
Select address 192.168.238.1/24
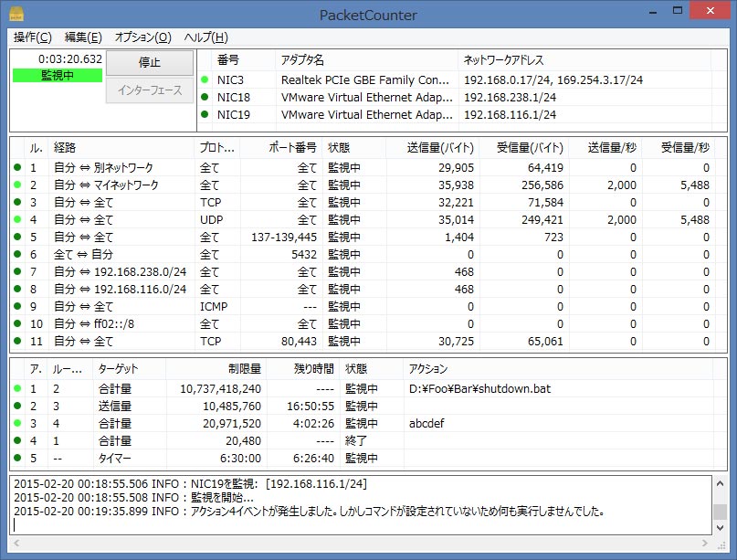510,98
